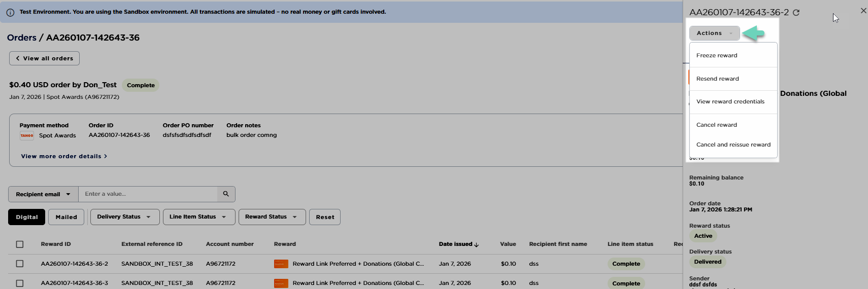Screen dimensions: 868x289
Task: Click the reward thumbnail for AA260107-142643-36-2
Action: tap(281, 264)
